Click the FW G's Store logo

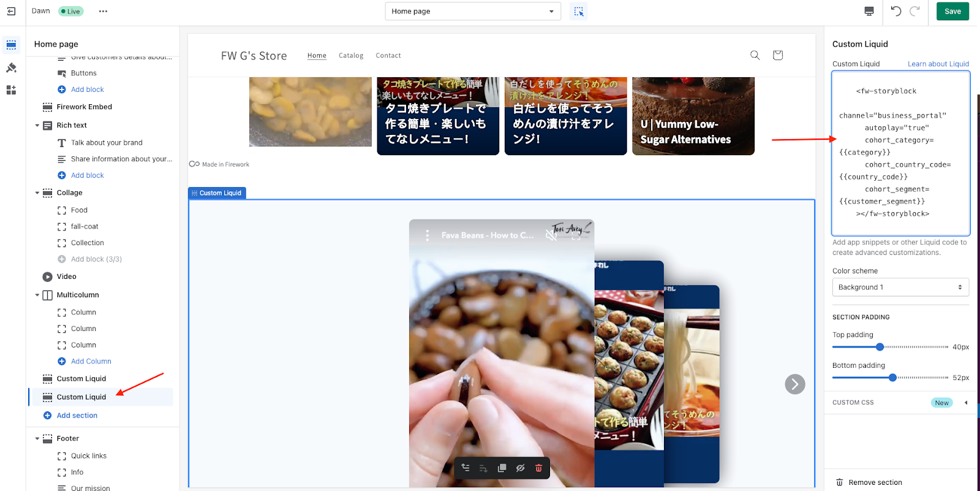(x=254, y=56)
